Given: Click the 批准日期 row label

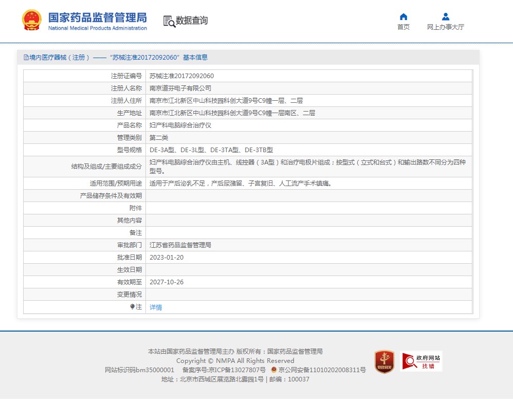Looking at the screenshot, I should (129, 258).
